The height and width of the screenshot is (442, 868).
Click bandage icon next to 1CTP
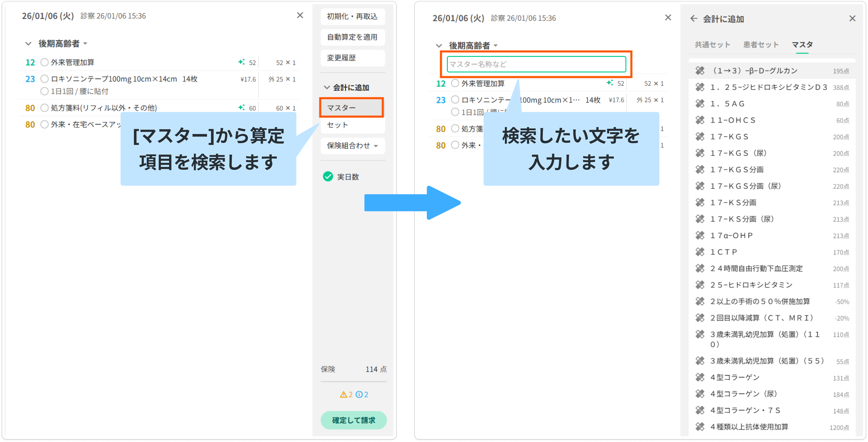pos(700,252)
